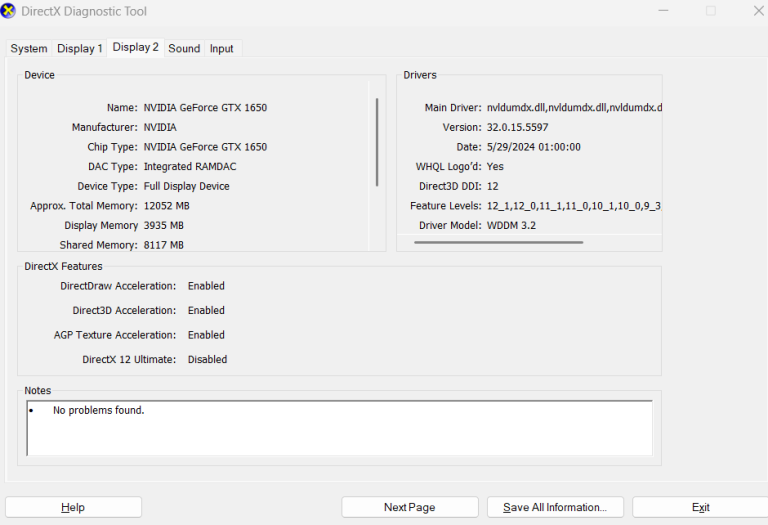Go to the Sound tab
The width and height of the screenshot is (768, 525).
pyautogui.click(x=184, y=48)
